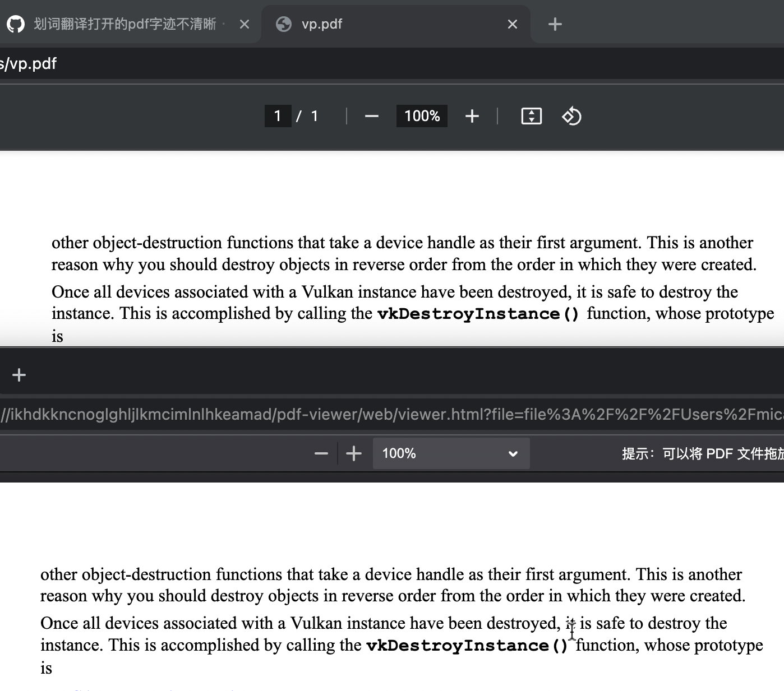Click the top window address bar showing /vp.pdf
Image resolution: width=784 pixels, height=691 pixels.
coord(392,63)
